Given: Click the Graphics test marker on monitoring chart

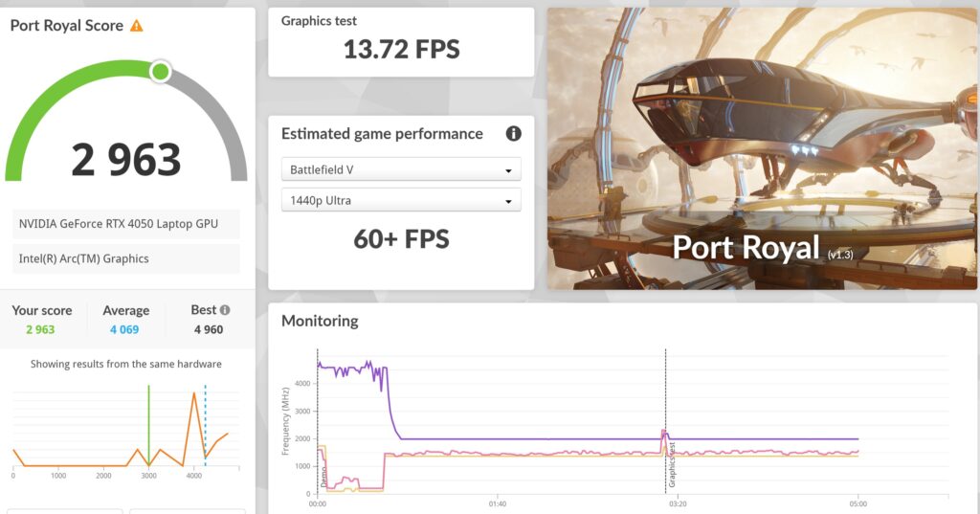Looking at the screenshot, I should 672,464.
